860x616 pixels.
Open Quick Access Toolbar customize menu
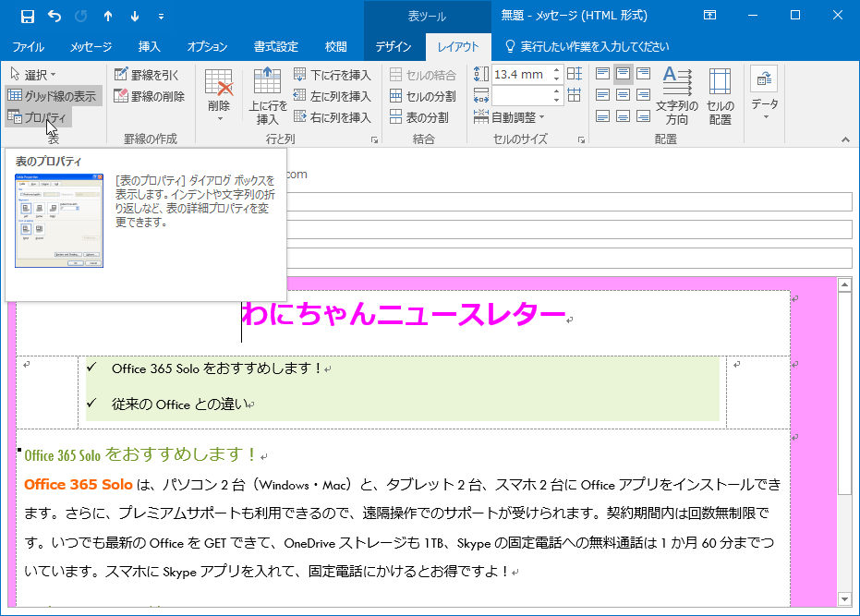tap(161, 17)
